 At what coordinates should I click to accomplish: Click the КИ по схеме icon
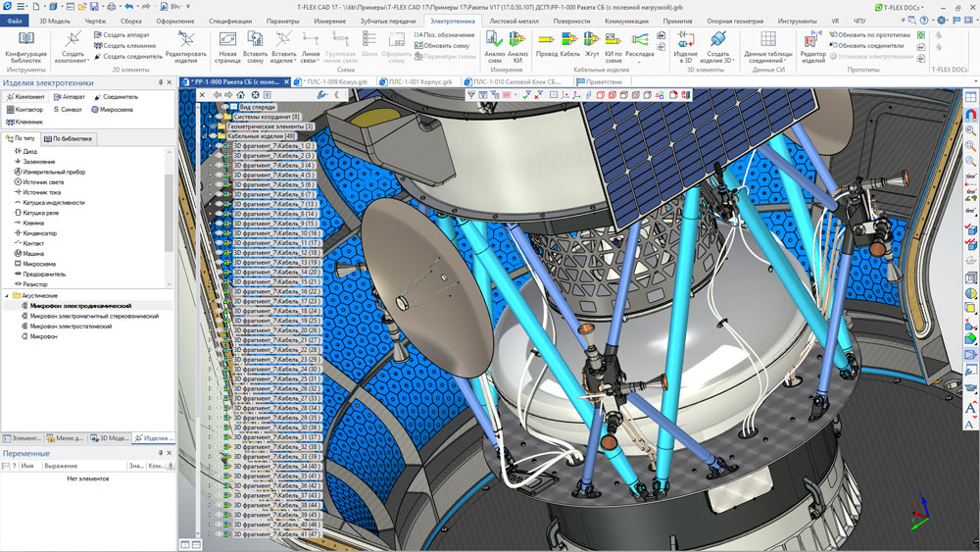(x=613, y=40)
